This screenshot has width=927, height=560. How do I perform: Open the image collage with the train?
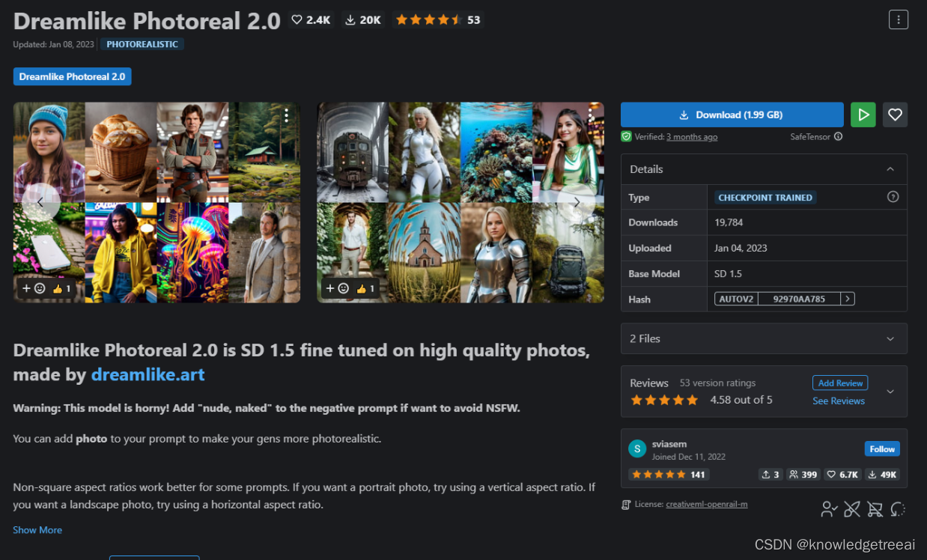(x=461, y=202)
